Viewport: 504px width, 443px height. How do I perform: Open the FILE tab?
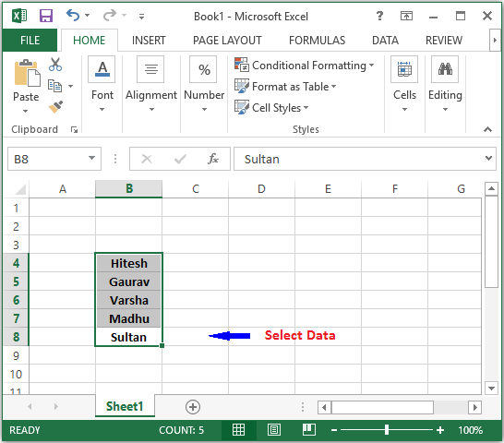pyautogui.click(x=30, y=41)
